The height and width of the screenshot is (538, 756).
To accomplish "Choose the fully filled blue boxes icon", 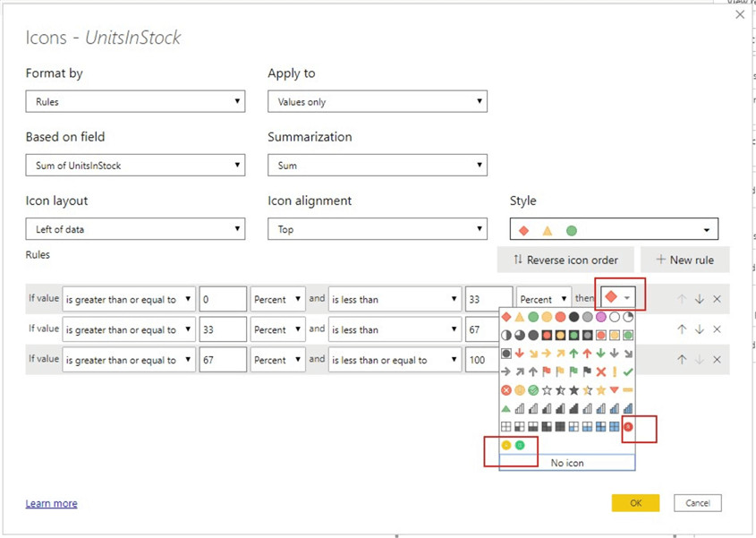I will coord(615,426).
